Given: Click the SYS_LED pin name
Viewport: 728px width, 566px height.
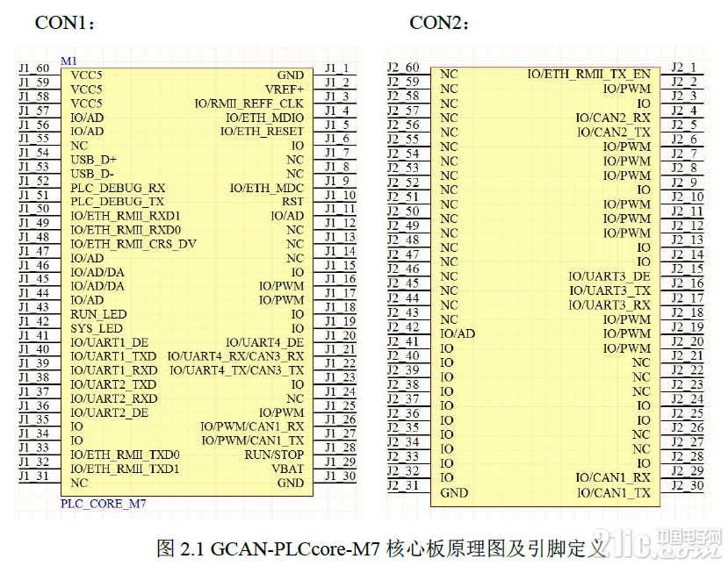Looking at the screenshot, I should pyautogui.click(x=97, y=328).
